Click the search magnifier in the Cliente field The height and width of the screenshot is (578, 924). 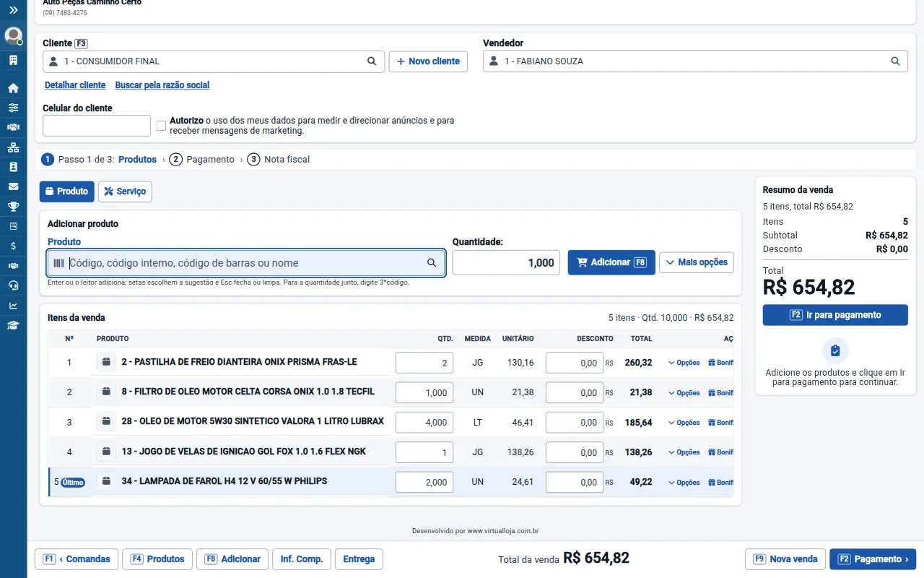372,61
